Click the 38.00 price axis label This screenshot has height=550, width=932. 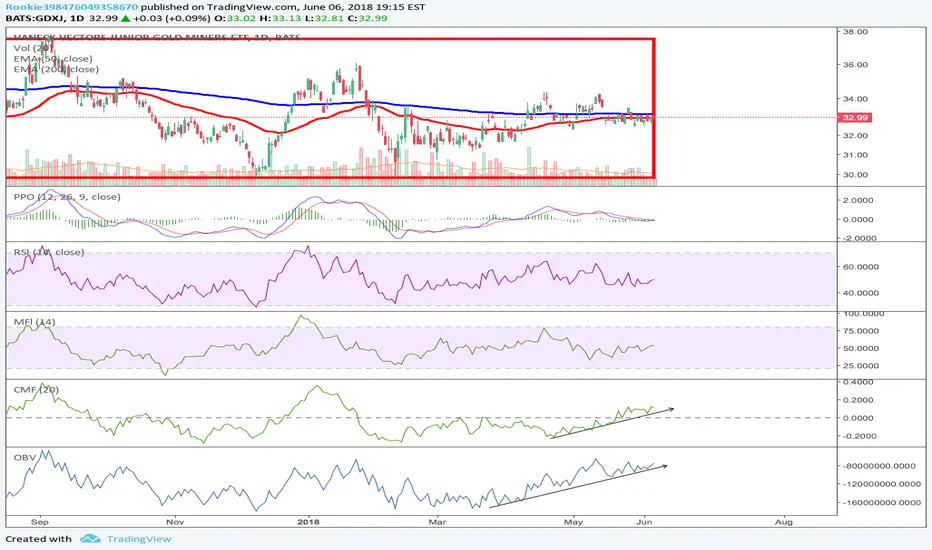856,32
